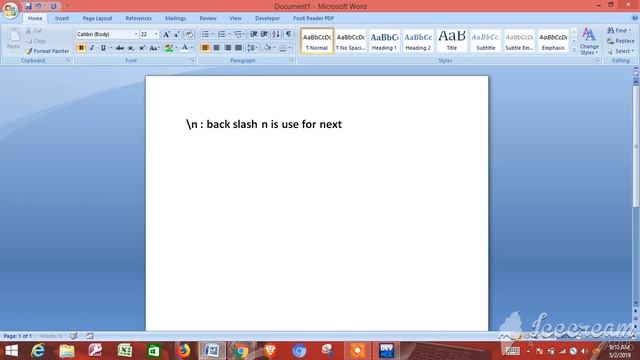640x360 pixels.
Task: Open Internet Explorer from the taskbar
Action: 38,351
